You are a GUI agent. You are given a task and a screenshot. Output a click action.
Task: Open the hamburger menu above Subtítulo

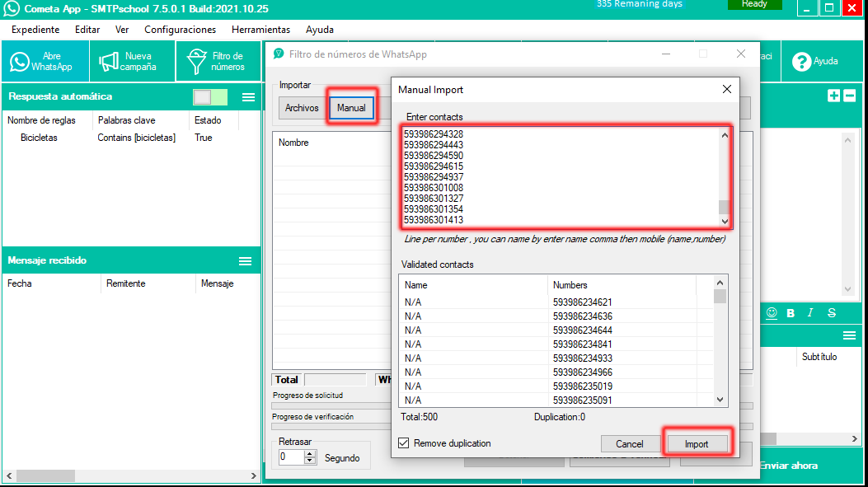[850, 336]
